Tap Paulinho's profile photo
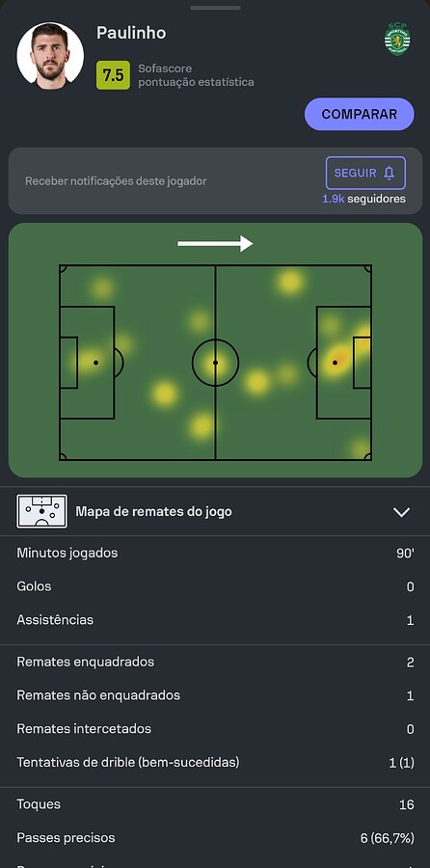The height and width of the screenshot is (868, 430). 50,56
